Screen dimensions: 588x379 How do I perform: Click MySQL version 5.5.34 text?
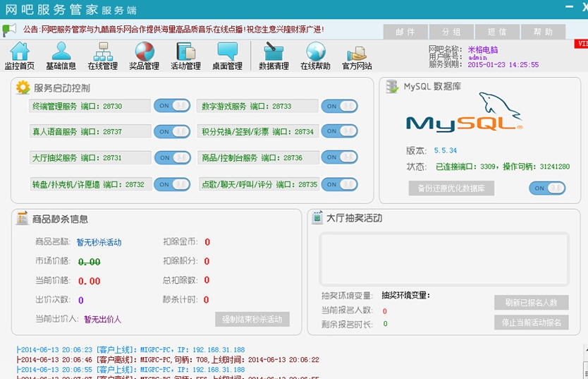tap(446, 150)
